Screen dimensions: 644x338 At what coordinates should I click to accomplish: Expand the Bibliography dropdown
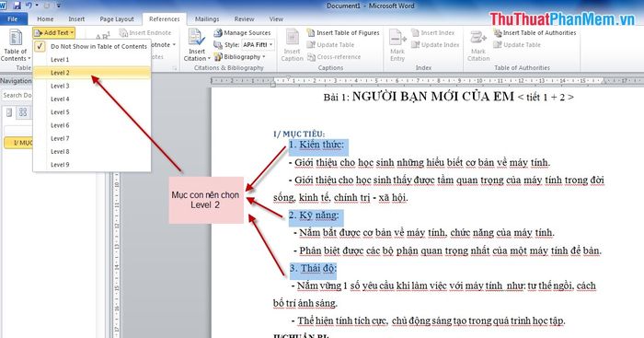tap(240, 57)
